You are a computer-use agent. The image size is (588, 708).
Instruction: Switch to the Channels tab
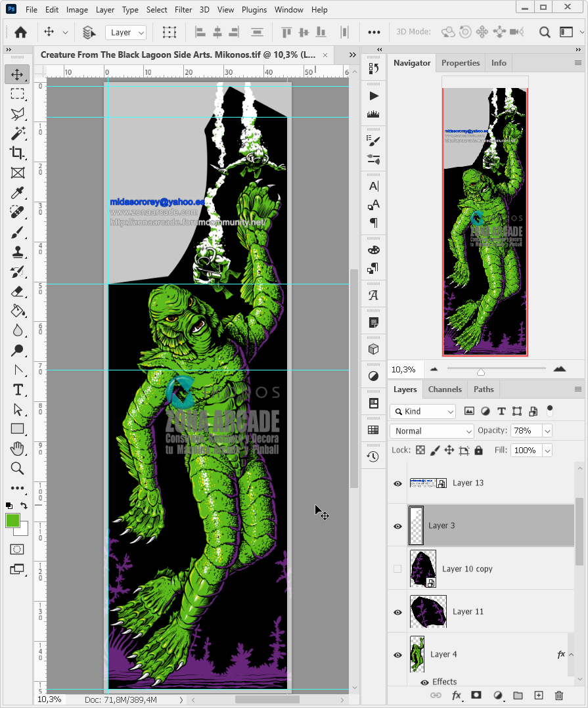[x=444, y=389]
